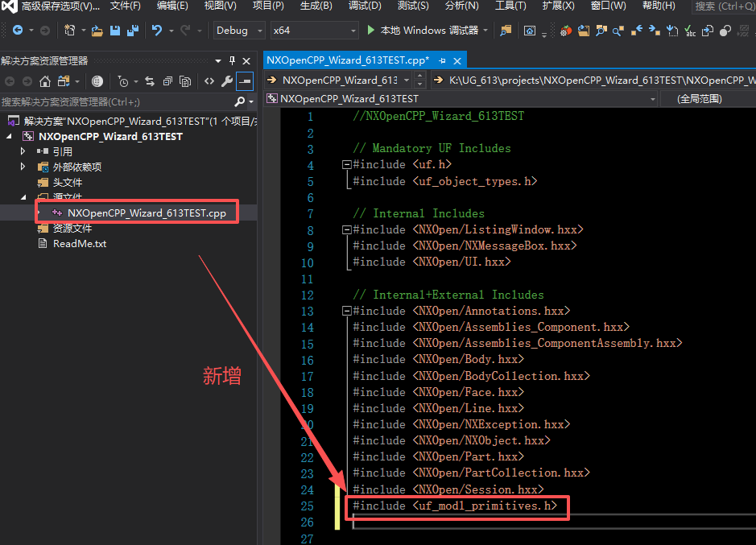Image resolution: width=756 pixels, height=545 pixels.
Task: Start debugging with the green play icon
Action: (x=371, y=30)
